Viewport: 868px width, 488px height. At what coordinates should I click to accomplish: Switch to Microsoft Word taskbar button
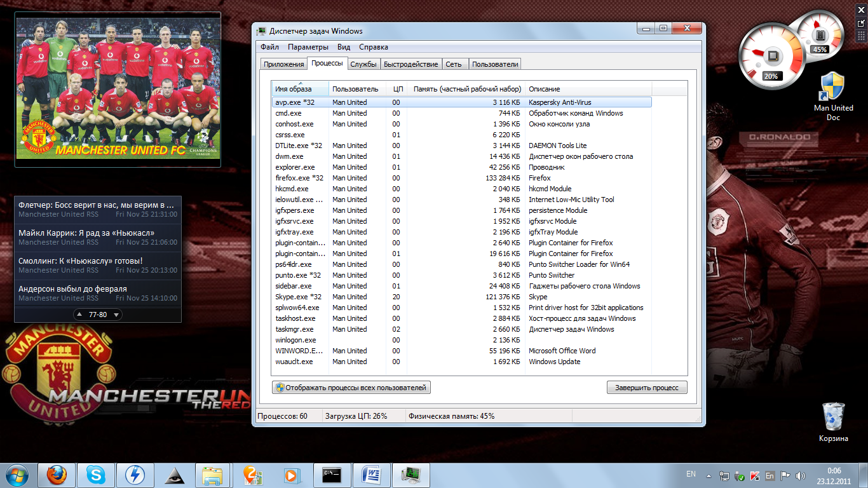(x=372, y=475)
